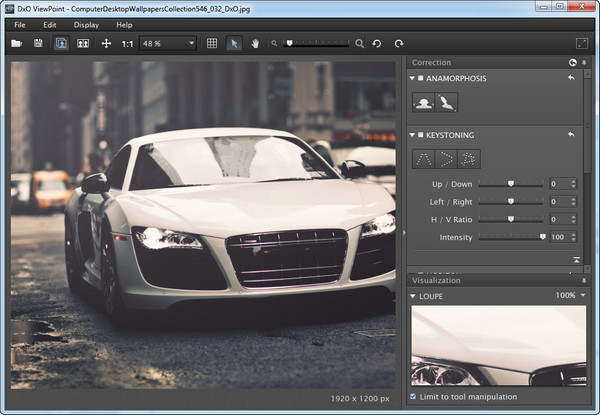
Task: Click the Save icon in toolbar
Action: tap(38, 44)
